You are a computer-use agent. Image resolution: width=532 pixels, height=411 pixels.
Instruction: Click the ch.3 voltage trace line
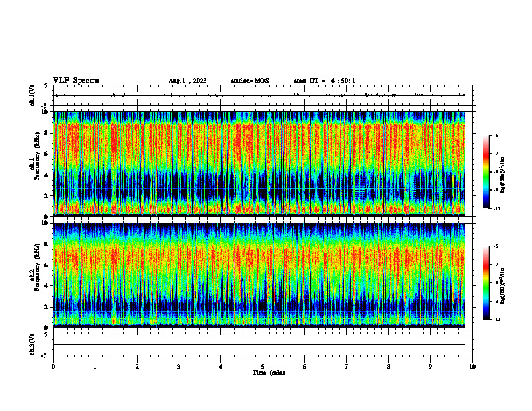pyautogui.click(x=259, y=345)
